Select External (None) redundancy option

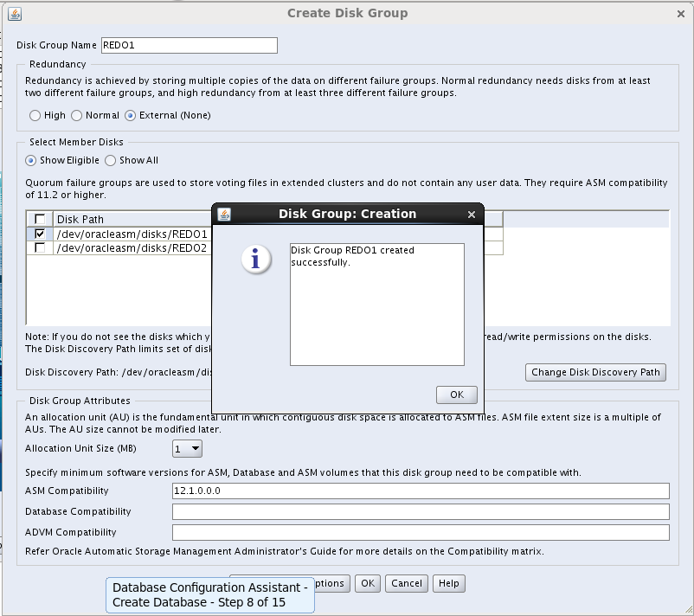coord(130,116)
